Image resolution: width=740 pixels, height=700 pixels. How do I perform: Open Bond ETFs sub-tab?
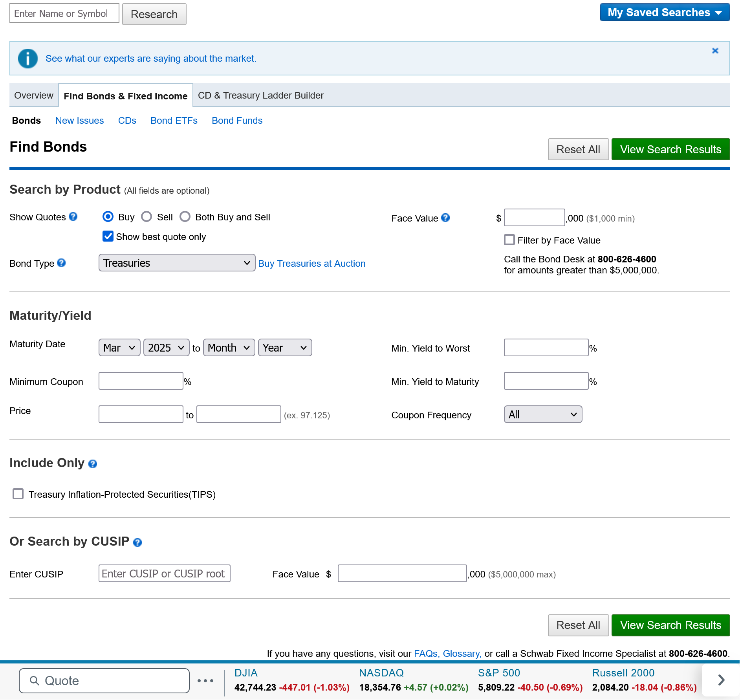click(x=174, y=121)
